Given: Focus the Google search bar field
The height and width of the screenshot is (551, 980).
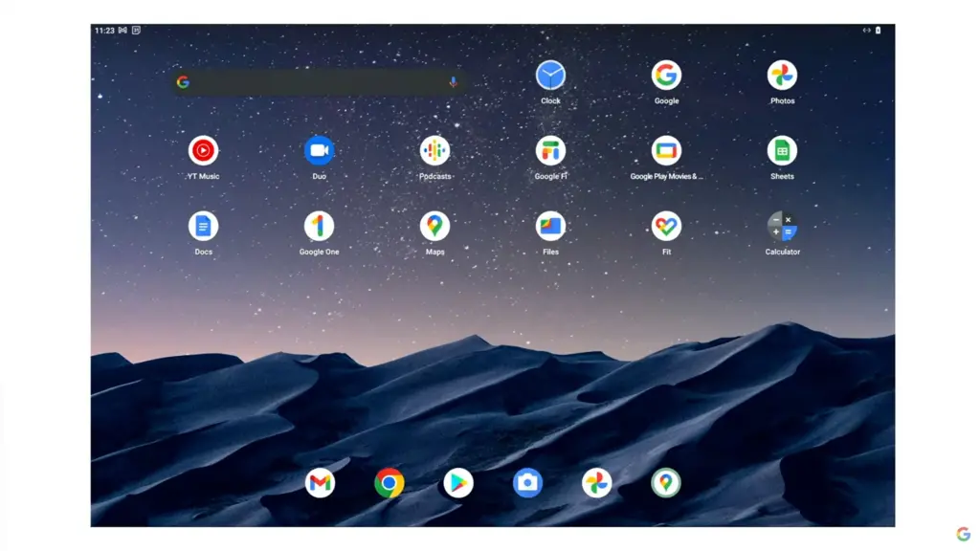Looking at the screenshot, I should point(319,82).
